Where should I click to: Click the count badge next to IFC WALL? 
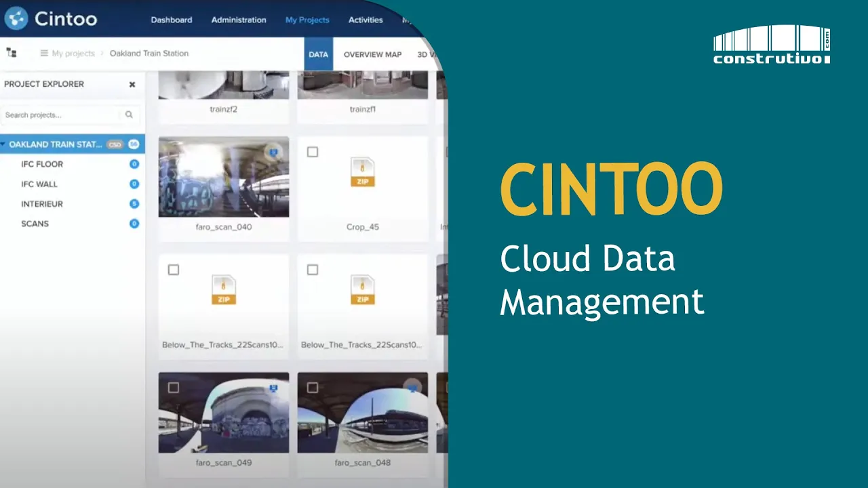[x=134, y=184]
